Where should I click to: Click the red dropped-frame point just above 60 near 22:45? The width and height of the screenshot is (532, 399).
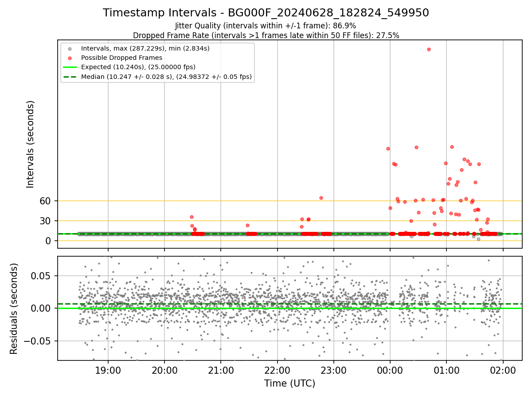tap(321, 198)
